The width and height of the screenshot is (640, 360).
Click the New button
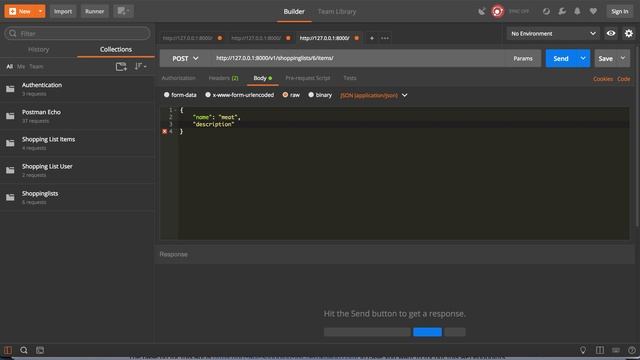click(20, 11)
